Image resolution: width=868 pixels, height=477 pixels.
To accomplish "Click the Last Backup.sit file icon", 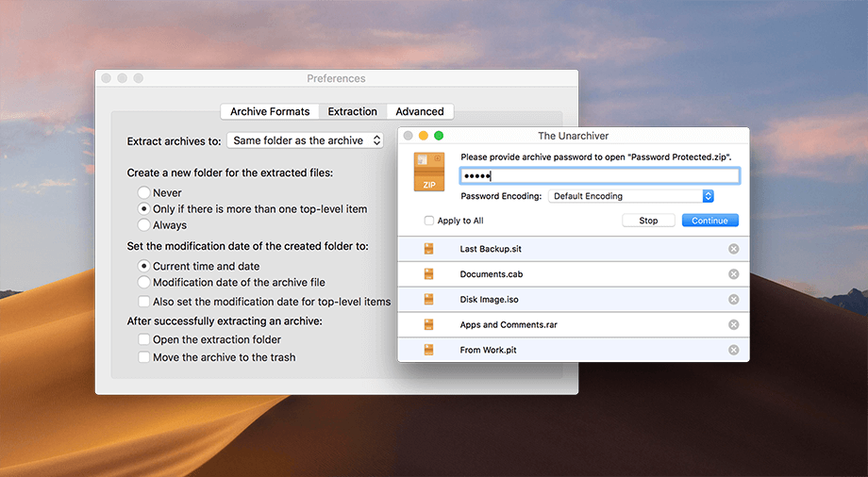I will pyautogui.click(x=429, y=249).
